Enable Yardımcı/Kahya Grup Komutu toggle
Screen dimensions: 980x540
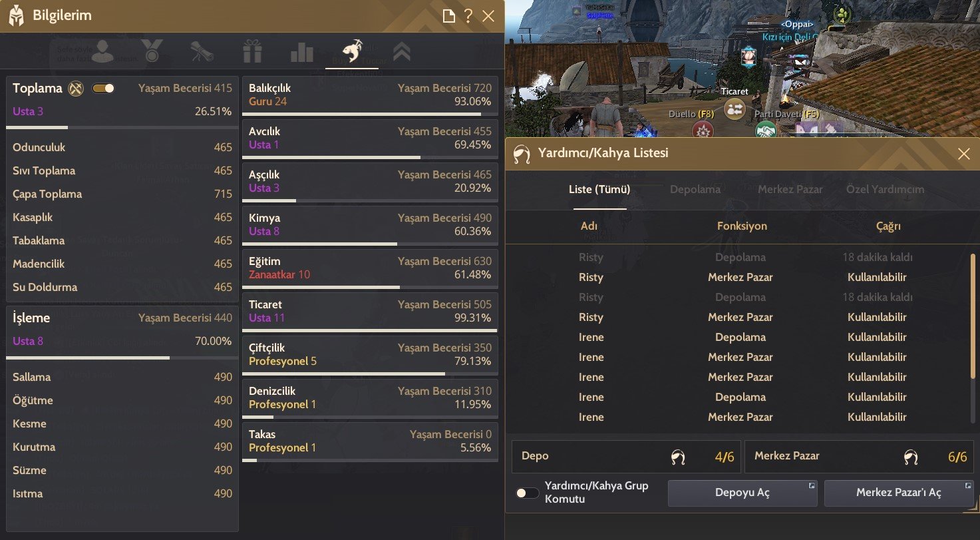point(528,493)
